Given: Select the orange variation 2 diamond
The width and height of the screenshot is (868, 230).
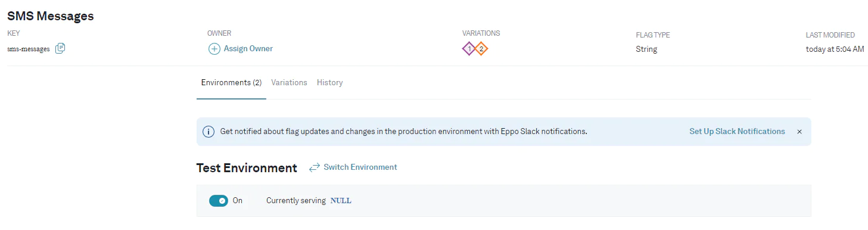Looking at the screenshot, I should 481,49.
